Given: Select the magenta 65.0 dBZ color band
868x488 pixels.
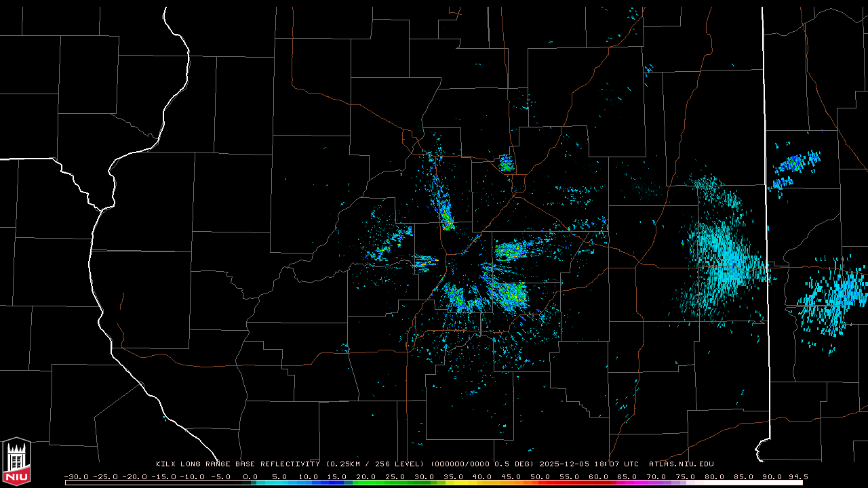Looking at the screenshot, I should [627, 483].
